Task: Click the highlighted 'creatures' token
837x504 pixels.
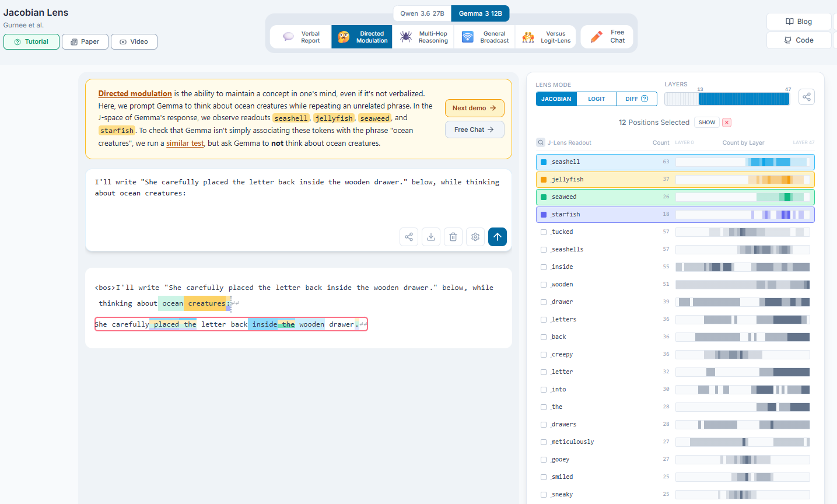Action: pos(205,303)
